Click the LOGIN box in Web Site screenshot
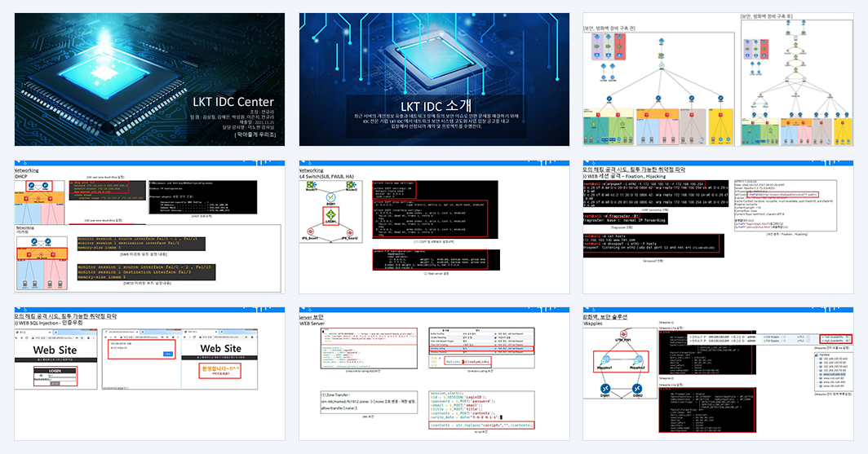868x454 pixels. (x=55, y=376)
